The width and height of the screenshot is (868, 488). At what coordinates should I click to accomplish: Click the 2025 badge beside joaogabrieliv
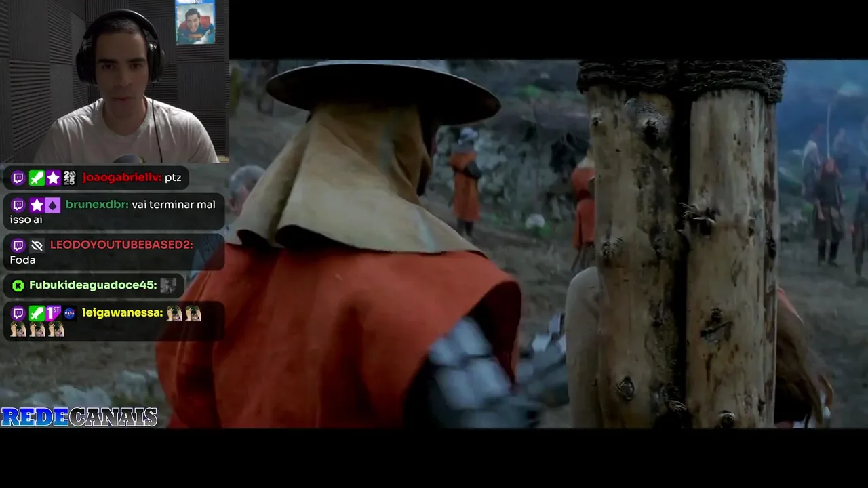coord(69,178)
